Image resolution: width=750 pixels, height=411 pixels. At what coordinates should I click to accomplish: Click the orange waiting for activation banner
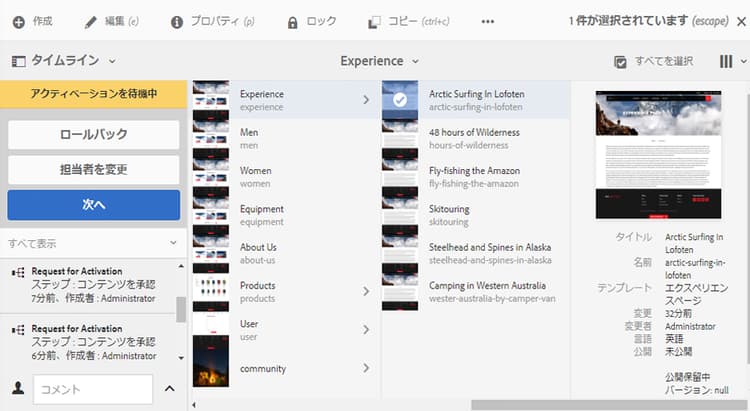pos(93,94)
